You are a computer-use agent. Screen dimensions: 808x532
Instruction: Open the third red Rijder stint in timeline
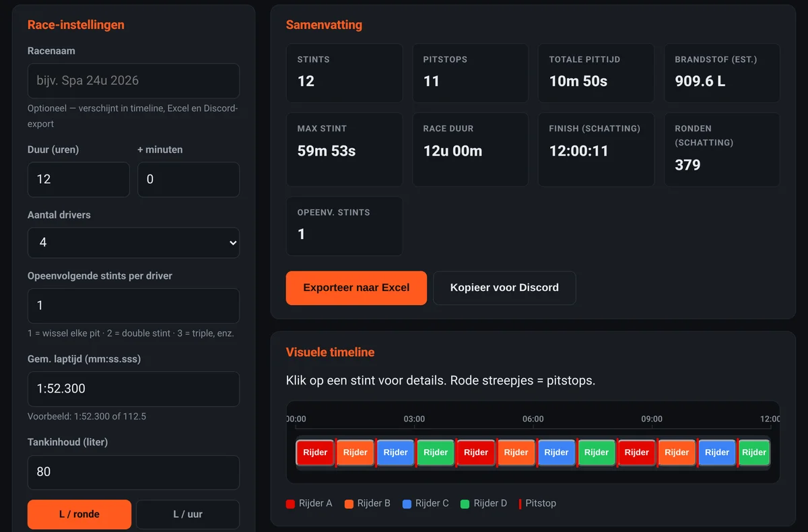[637, 453]
